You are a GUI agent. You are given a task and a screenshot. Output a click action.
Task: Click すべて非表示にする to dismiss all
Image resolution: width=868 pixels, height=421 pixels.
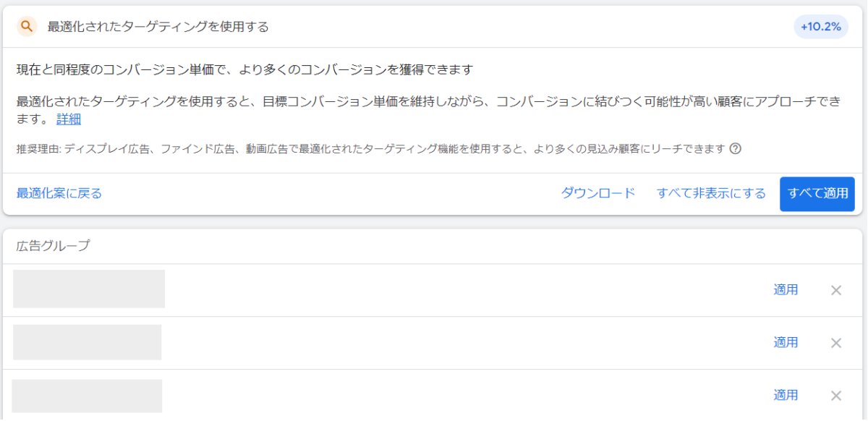(711, 193)
